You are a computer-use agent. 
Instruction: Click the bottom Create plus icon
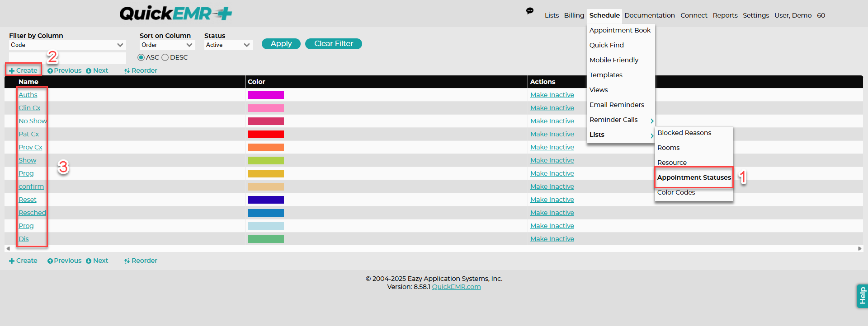[x=12, y=261]
